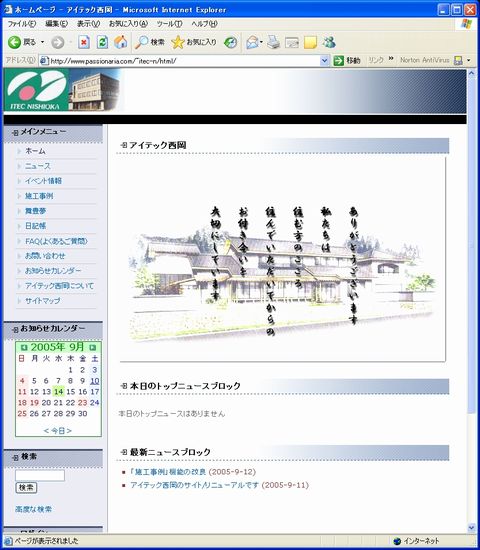Open the お気に入り menu

(x=128, y=24)
